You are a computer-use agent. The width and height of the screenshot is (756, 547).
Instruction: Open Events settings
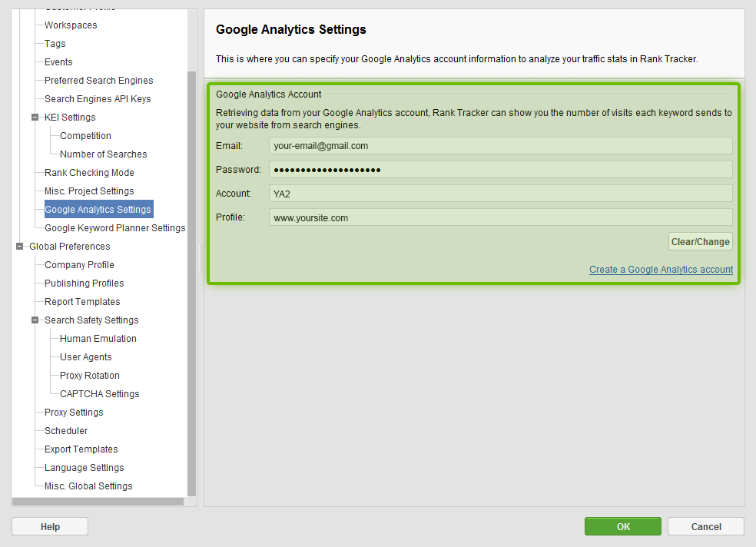(58, 62)
